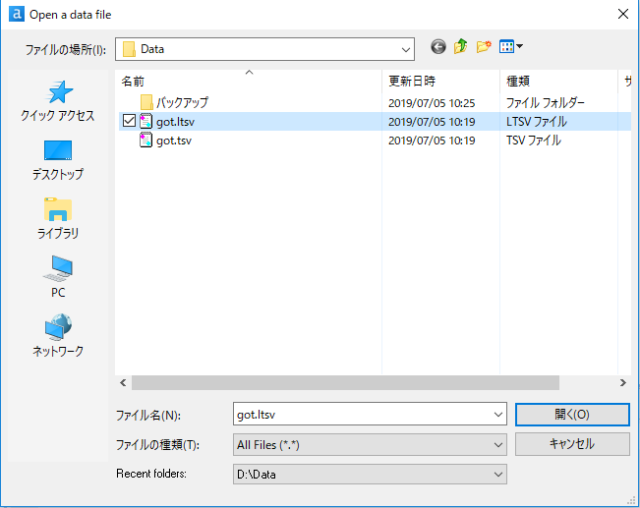Sort by the 名前 column header

pos(134,80)
